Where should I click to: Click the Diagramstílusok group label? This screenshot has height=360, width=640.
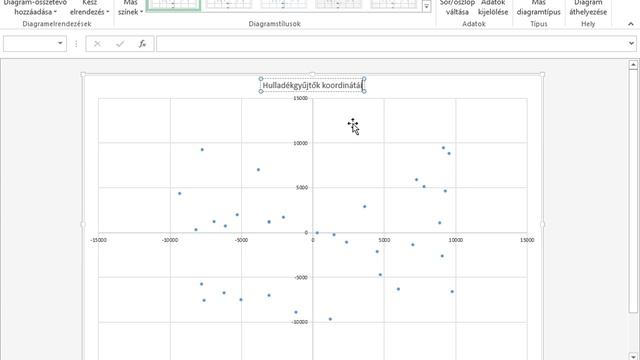click(274, 24)
